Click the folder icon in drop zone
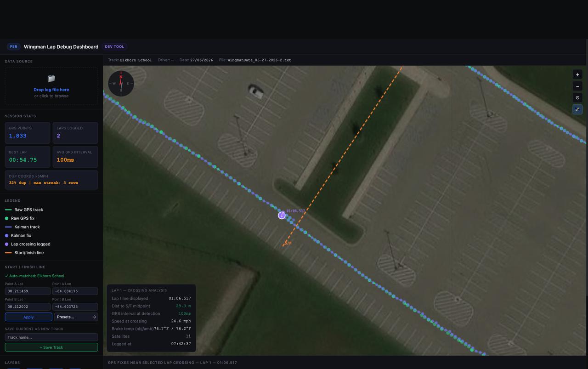 [x=51, y=79]
